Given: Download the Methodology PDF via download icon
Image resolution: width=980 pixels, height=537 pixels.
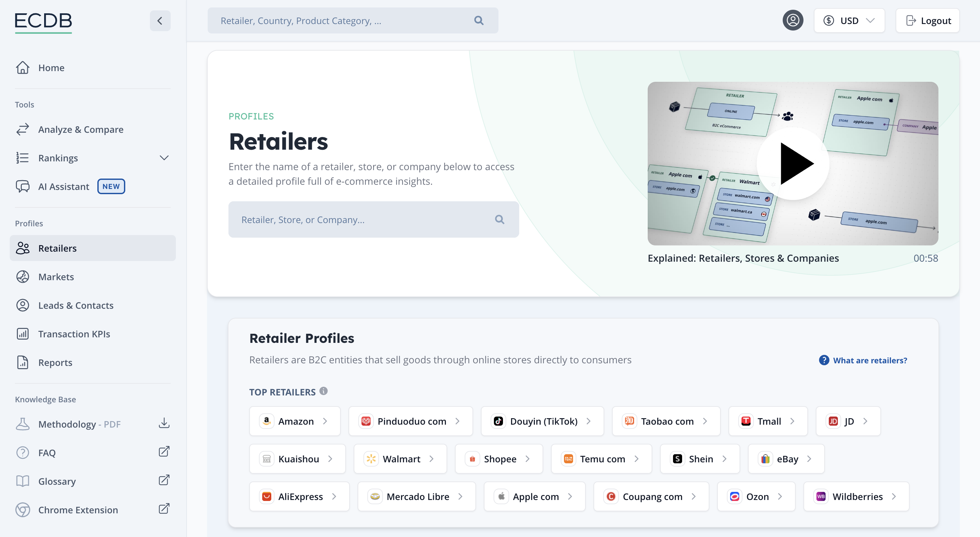Looking at the screenshot, I should [x=164, y=423].
